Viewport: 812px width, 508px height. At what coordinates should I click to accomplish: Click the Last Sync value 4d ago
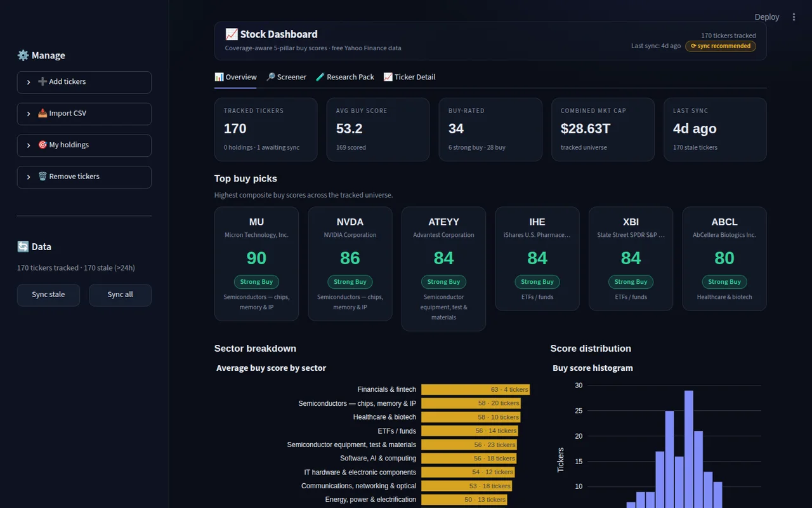(x=695, y=128)
